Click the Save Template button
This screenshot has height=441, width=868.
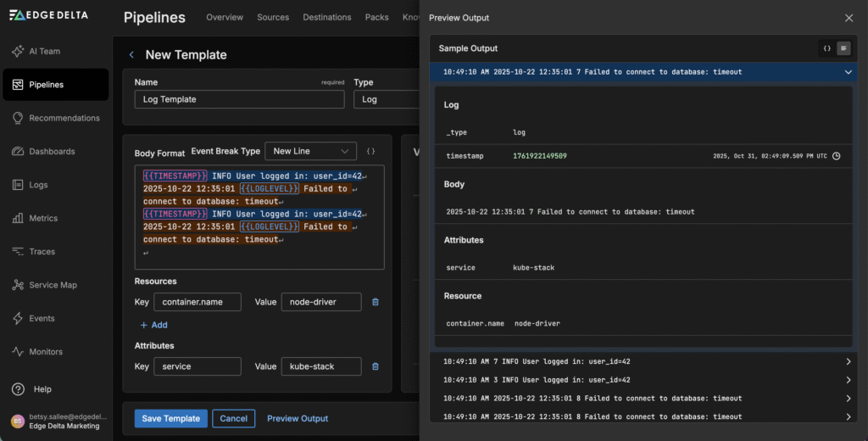tap(170, 418)
